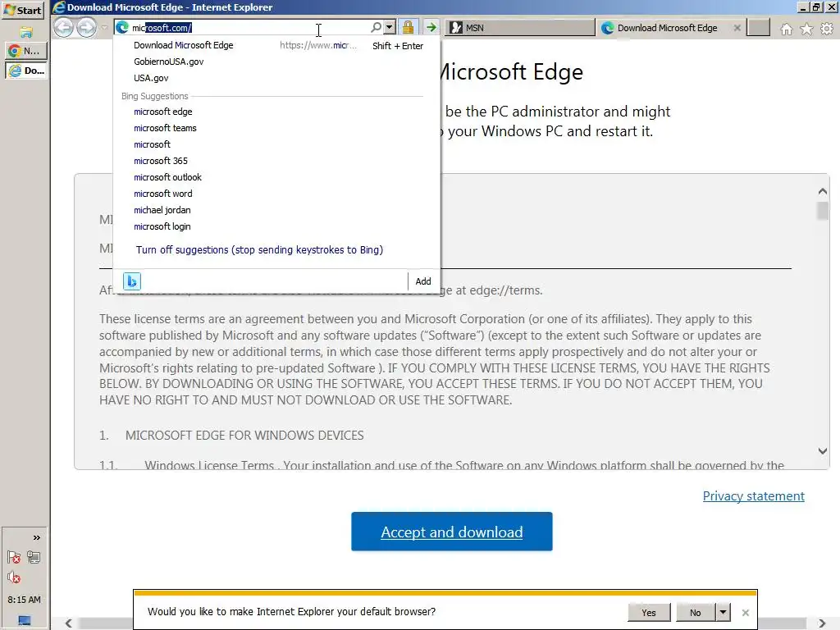Show desktop via monitor icon
The height and width of the screenshot is (630, 840).
click(25, 620)
